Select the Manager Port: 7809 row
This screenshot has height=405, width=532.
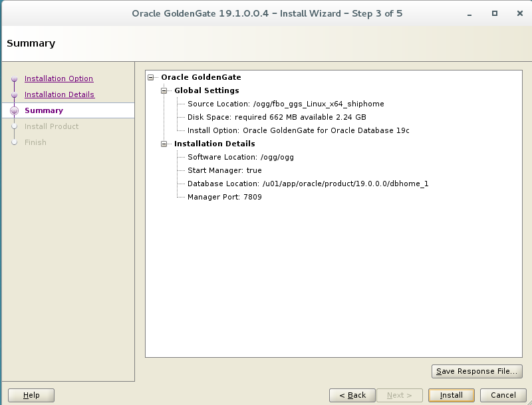tap(225, 197)
